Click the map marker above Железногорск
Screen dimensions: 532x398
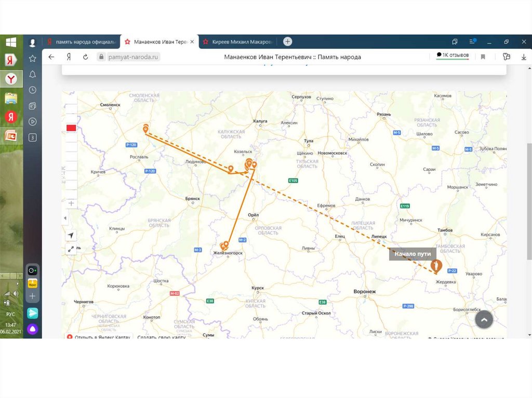coord(224,245)
